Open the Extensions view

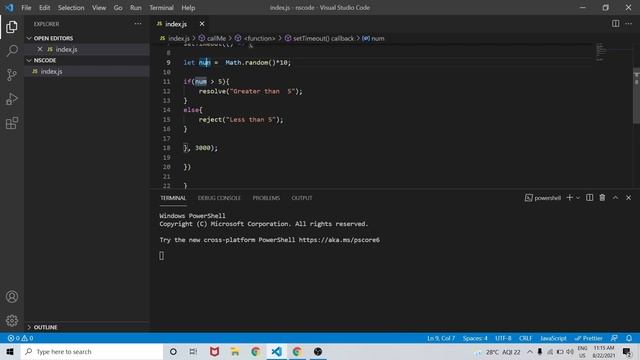click(12, 123)
